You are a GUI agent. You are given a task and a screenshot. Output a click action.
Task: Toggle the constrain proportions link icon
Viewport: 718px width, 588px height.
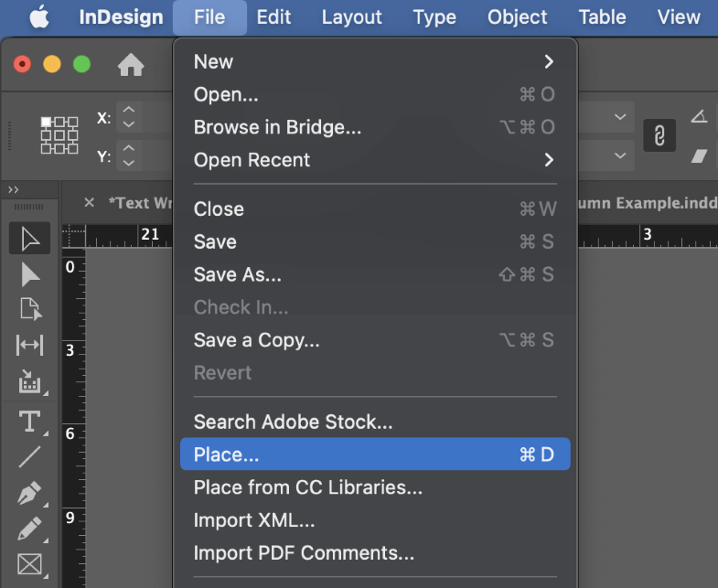659,135
